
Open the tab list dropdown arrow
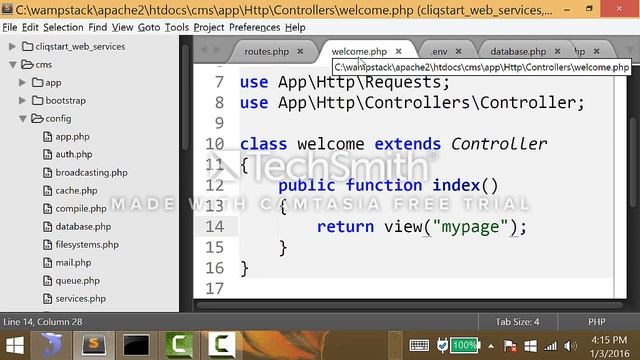click(630, 50)
